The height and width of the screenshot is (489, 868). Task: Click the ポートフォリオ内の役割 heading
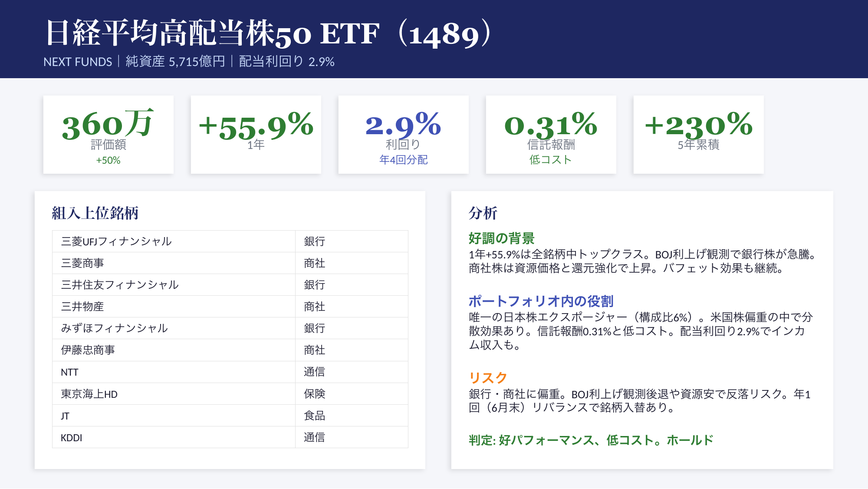(x=541, y=301)
